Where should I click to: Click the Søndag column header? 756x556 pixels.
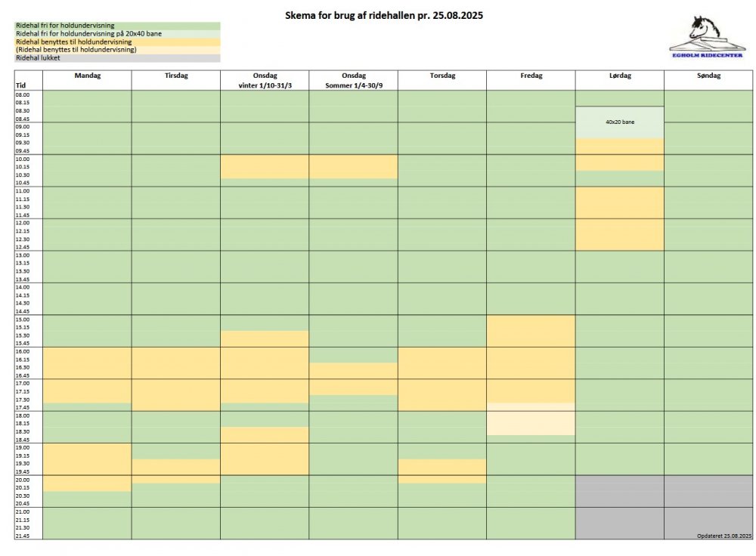click(708, 76)
